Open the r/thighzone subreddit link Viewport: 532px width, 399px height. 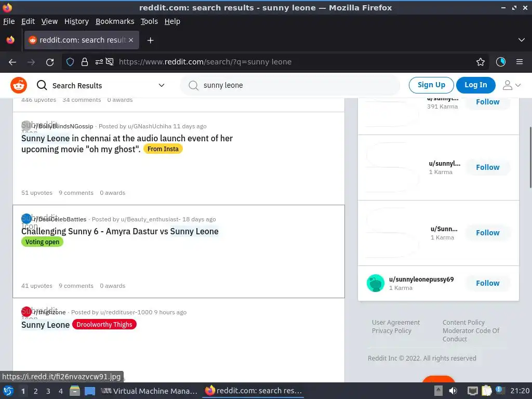(49, 312)
